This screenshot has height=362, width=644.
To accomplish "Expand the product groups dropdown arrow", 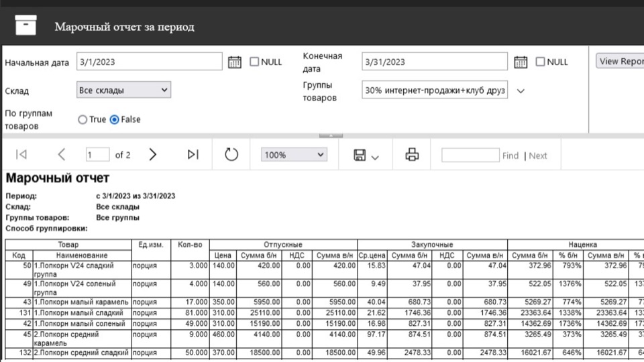I will click(x=520, y=90).
